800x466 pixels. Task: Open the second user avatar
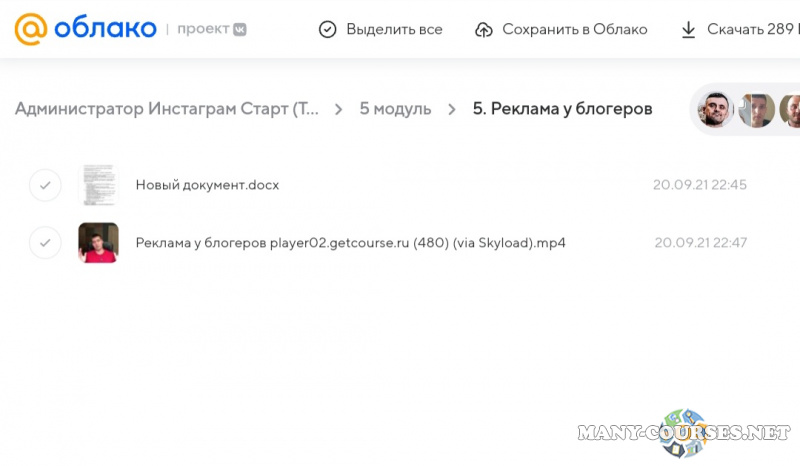click(757, 109)
